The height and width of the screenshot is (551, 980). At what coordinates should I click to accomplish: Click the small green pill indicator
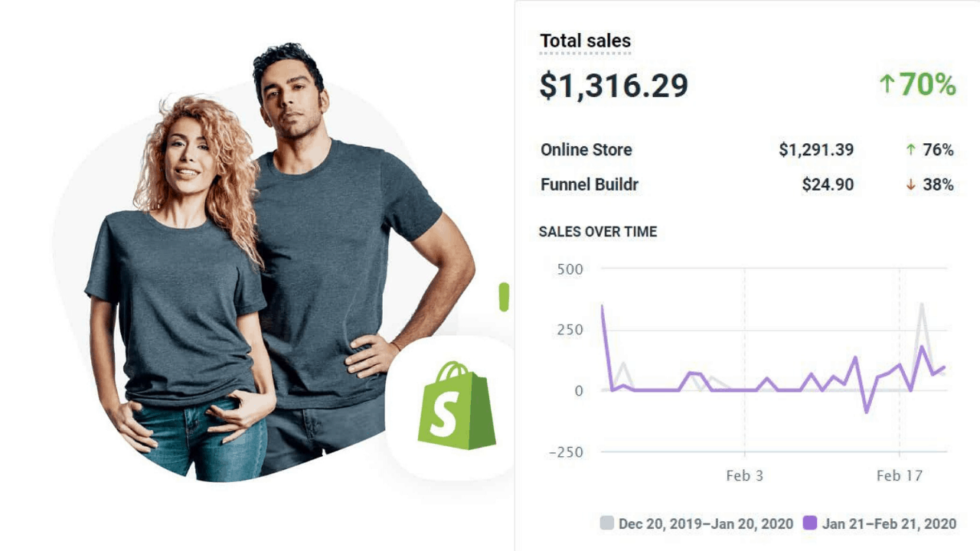pyautogui.click(x=504, y=297)
